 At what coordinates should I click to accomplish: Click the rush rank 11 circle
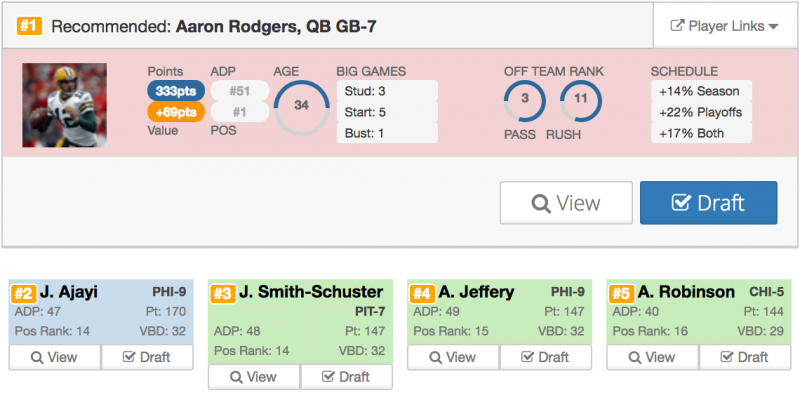(x=581, y=101)
